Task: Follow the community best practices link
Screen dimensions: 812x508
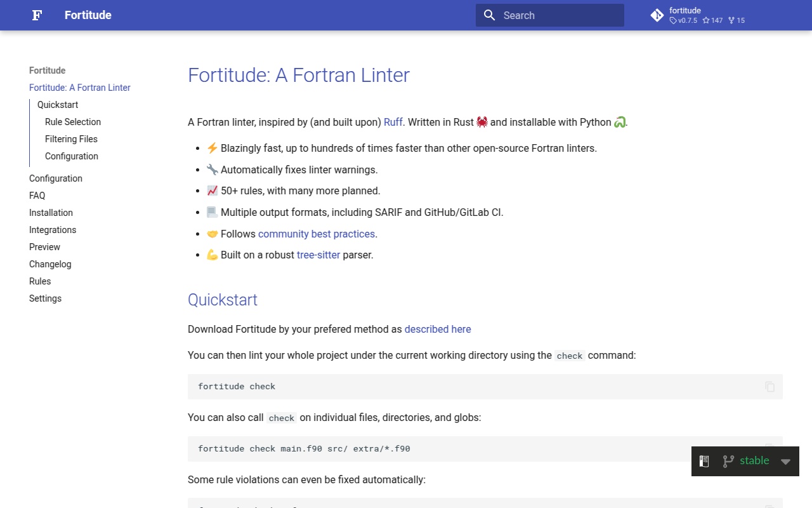Action: click(x=316, y=234)
